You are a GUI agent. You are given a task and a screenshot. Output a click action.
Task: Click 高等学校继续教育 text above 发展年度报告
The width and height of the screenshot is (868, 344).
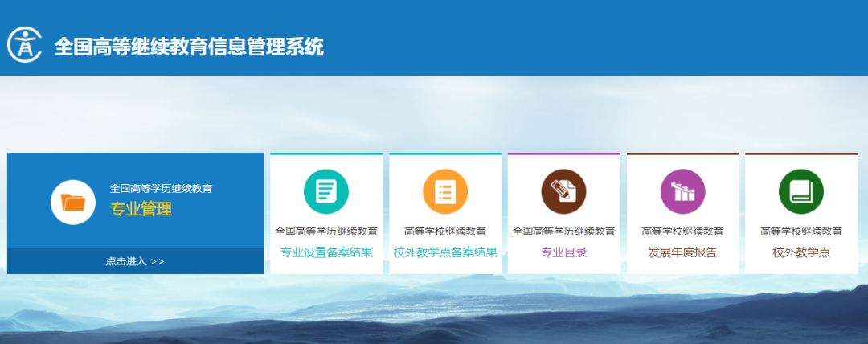pos(682,231)
